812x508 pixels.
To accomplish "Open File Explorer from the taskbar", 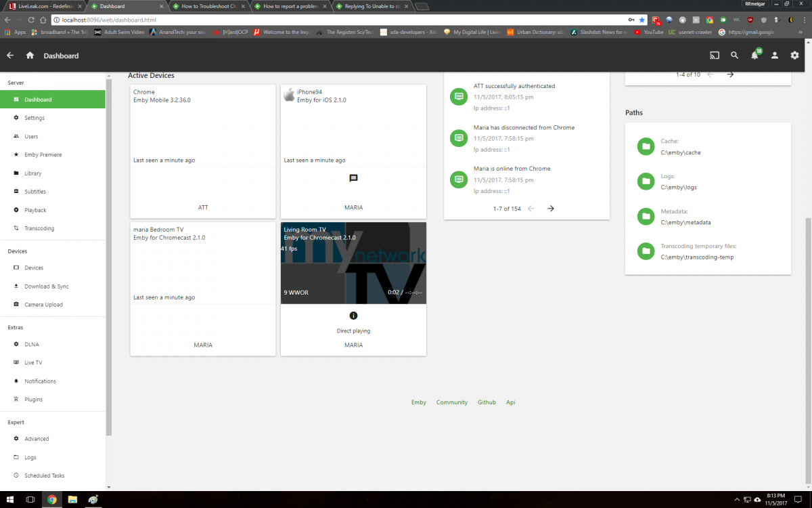I will [x=72, y=500].
